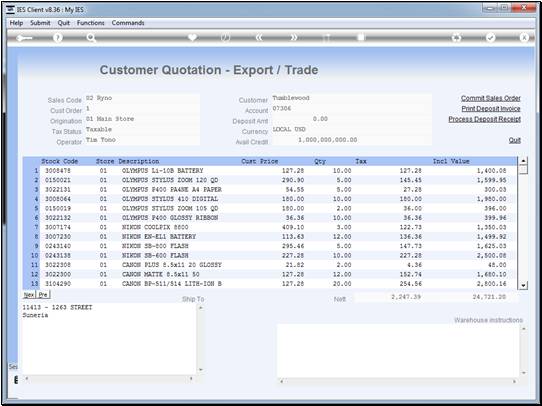The image size is (542, 406).
Task: Open the Functions menu
Action: click(x=91, y=23)
